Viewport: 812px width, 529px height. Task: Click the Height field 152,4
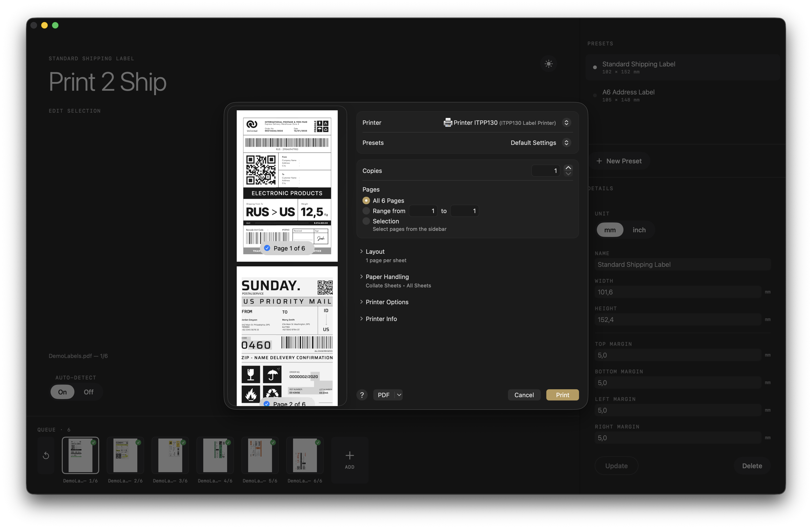[x=678, y=320]
